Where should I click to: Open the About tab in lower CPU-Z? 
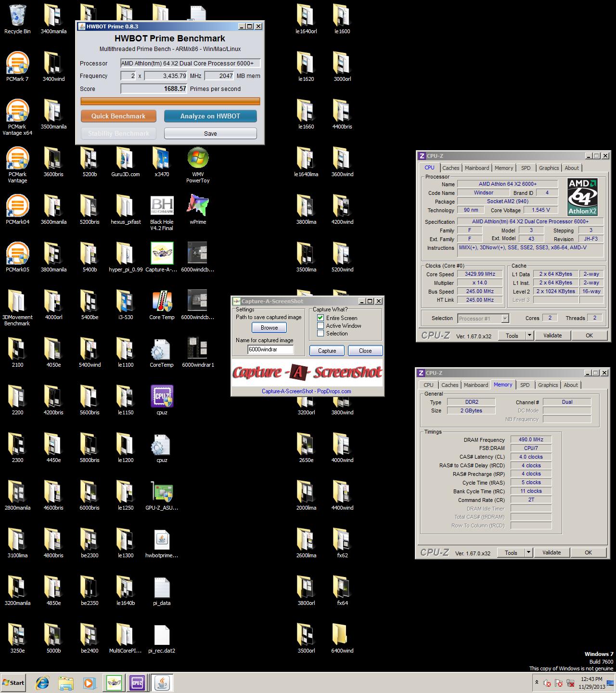tap(571, 385)
